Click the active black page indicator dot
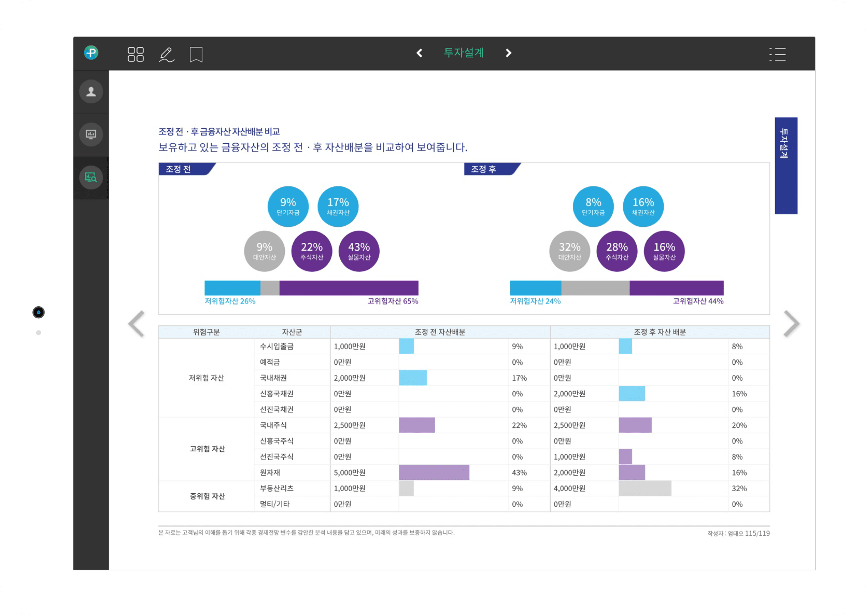The height and width of the screenshot is (616, 865). pyautogui.click(x=39, y=312)
